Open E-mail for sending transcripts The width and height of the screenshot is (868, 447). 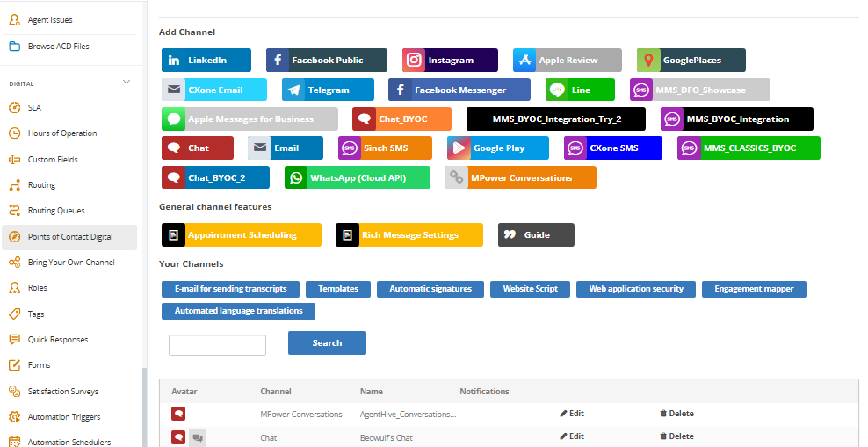tap(230, 289)
